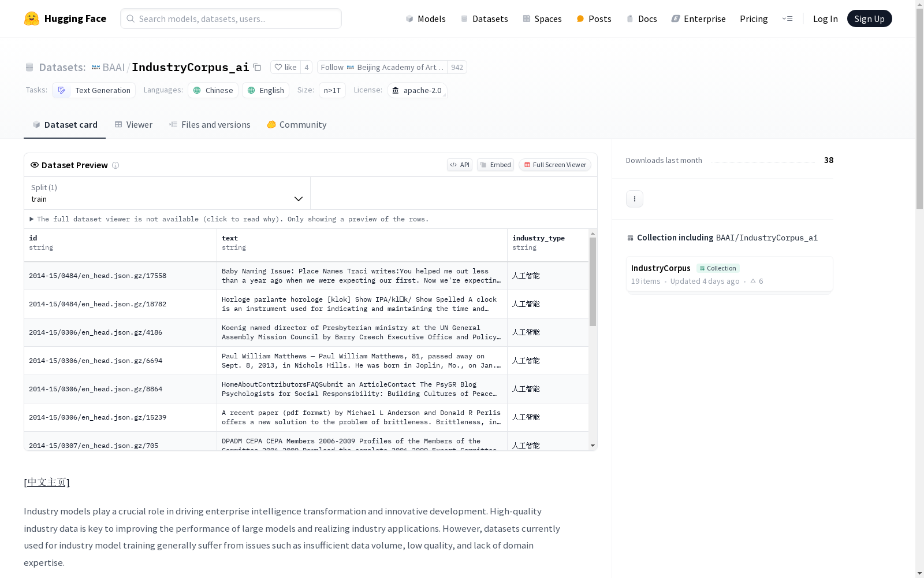This screenshot has height=578, width=924.
Task: Click text cell starting 'Baby Naming Issue'
Action: (x=362, y=276)
